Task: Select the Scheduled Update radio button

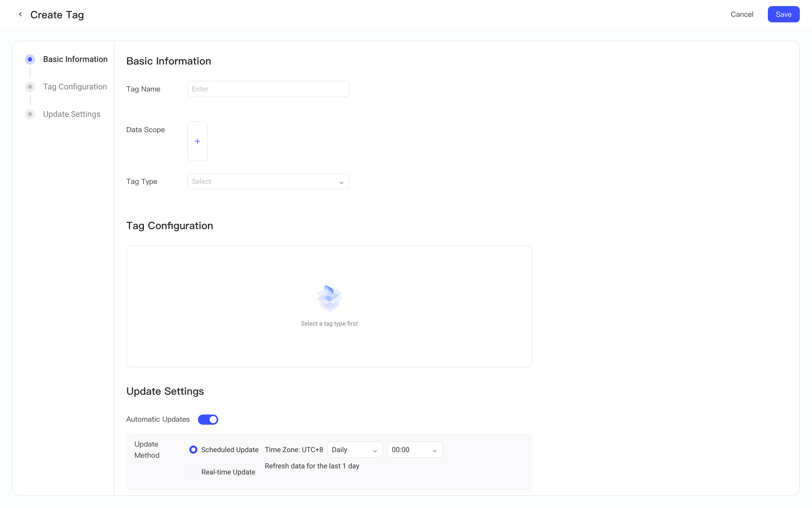Action: [x=193, y=450]
